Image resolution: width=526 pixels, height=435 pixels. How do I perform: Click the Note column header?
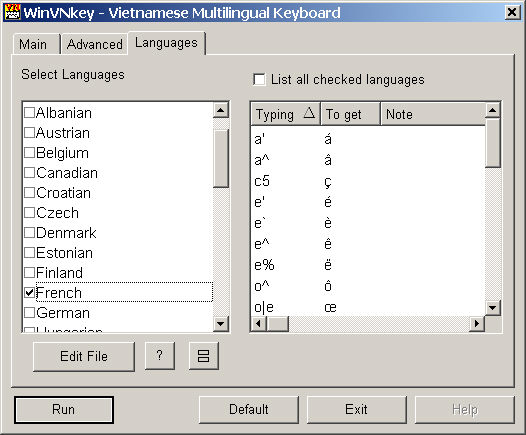tap(433, 114)
